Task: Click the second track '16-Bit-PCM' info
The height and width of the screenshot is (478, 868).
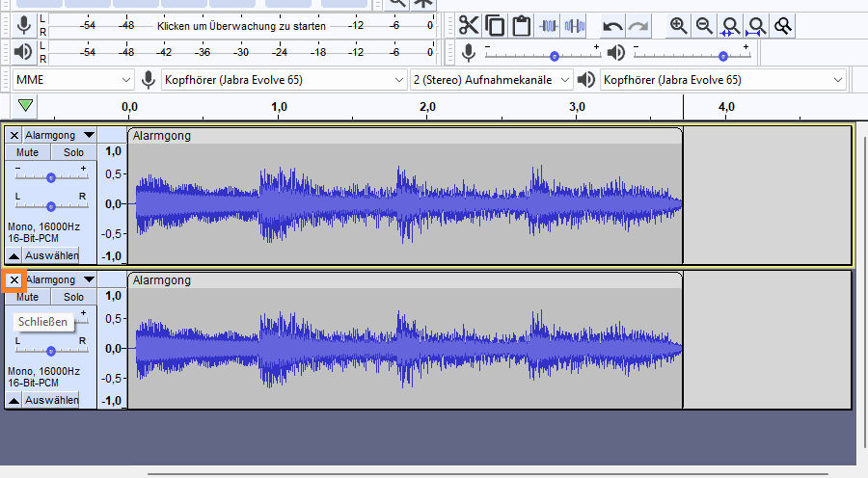Action: pos(33,383)
